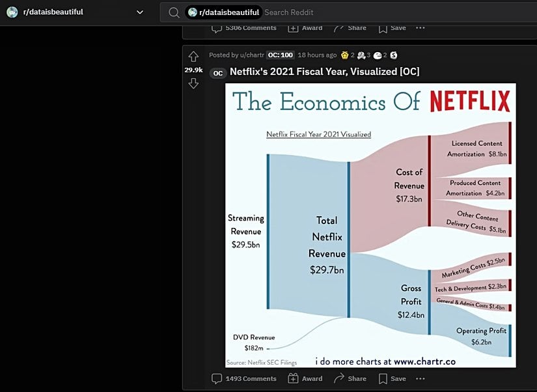537x392 pixels.
Task: Click the OC badge next to the post title
Action: 217,73
